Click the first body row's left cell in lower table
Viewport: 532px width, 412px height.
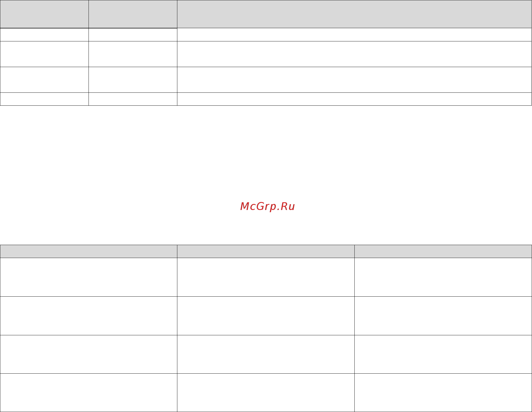pos(89,277)
